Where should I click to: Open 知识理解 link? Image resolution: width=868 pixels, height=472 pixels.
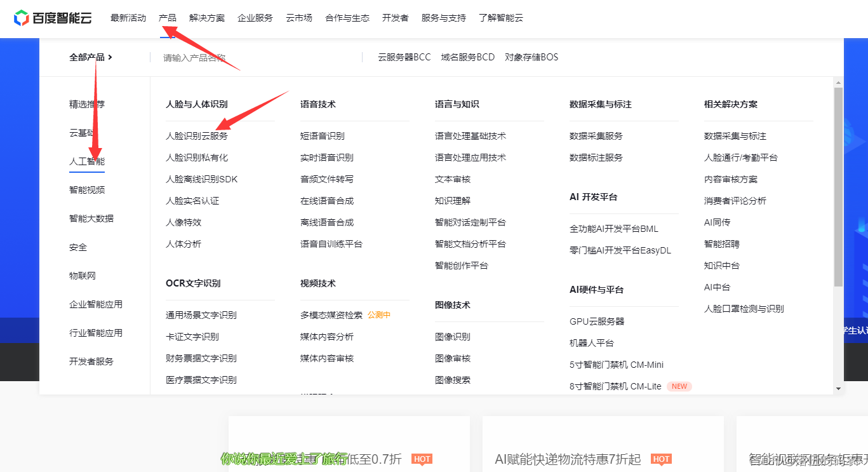click(453, 201)
